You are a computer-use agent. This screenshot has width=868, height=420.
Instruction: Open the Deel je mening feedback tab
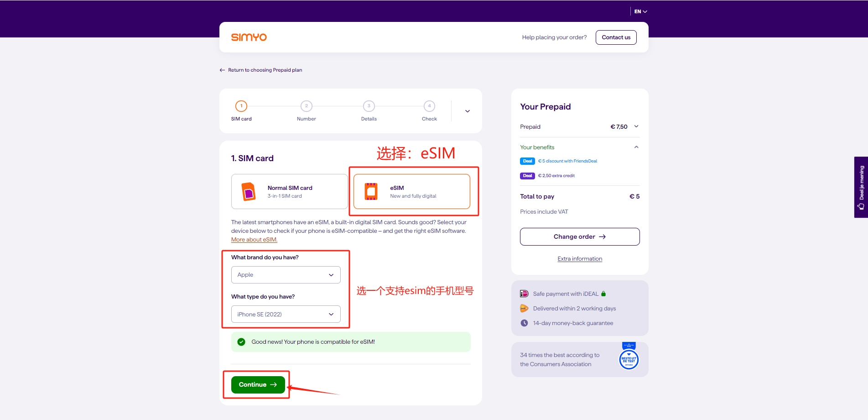[x=861, y=188]
